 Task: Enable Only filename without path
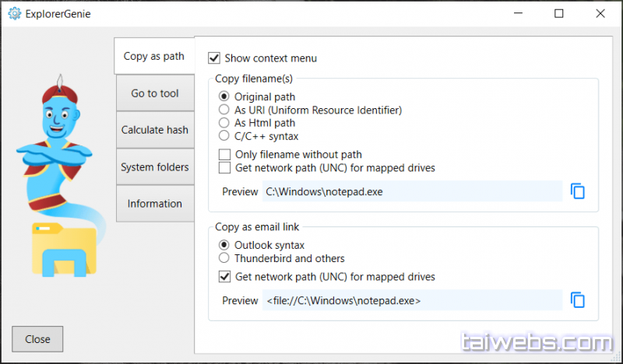(225, 155)
